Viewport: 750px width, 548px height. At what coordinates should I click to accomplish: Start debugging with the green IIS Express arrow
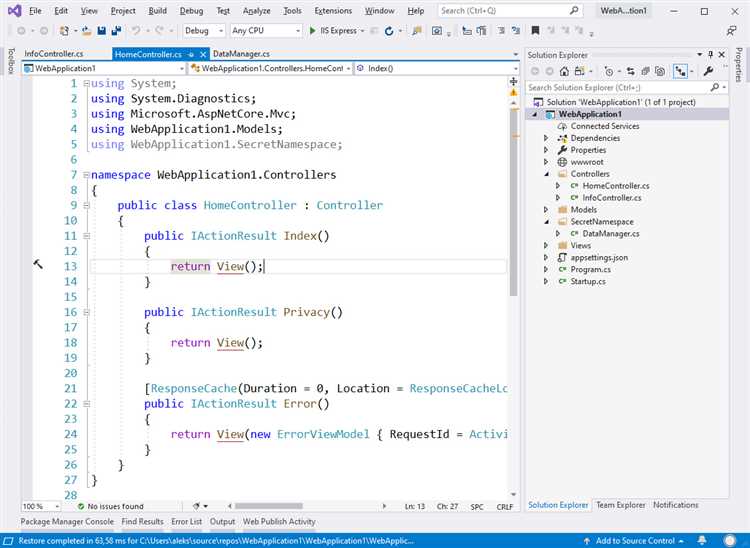[x=312, y=31]
